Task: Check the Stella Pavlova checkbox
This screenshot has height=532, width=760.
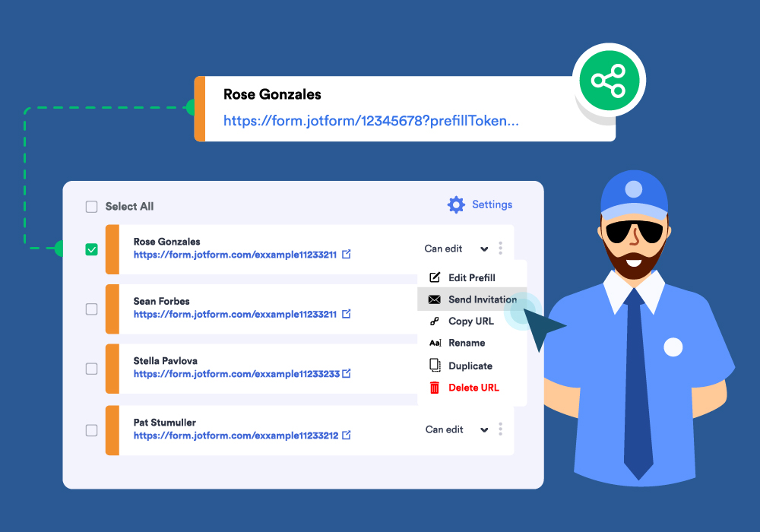Action: coord(92,369)
